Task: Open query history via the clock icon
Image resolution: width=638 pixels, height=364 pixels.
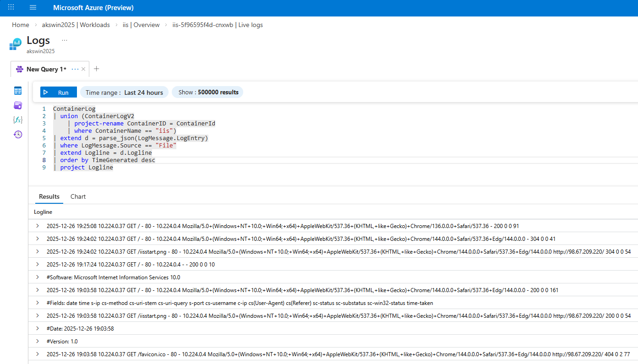Action: click(17, 134)
